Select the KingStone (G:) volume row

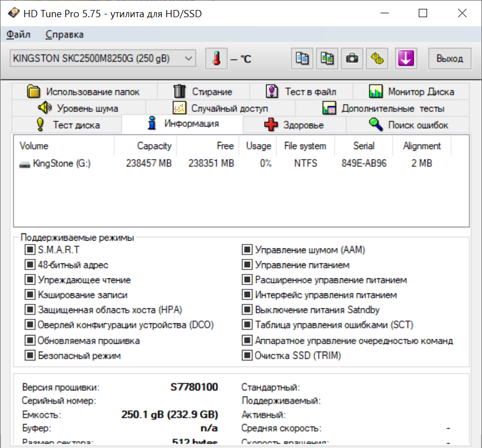(x=61, y=164)
